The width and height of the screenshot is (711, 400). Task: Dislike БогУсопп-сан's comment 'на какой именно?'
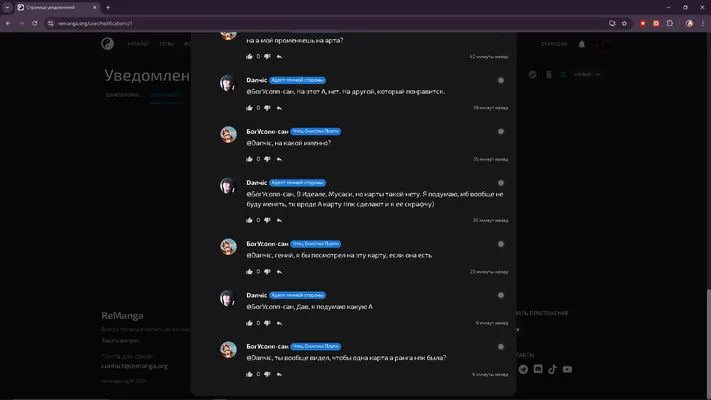[267, 159]
